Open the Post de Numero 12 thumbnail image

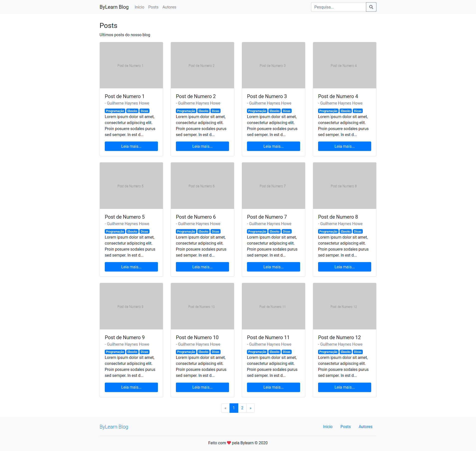(x=345, y=306)
